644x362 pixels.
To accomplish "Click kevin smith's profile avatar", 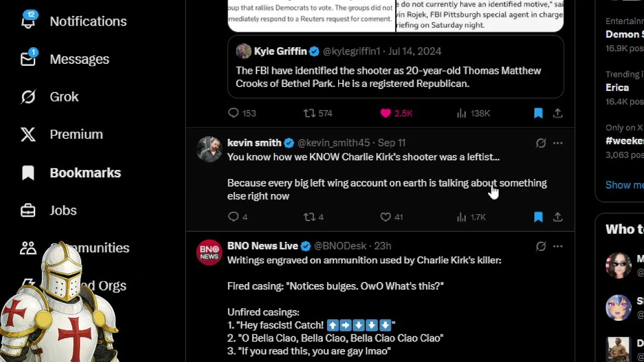I will [x=209, y=149].
